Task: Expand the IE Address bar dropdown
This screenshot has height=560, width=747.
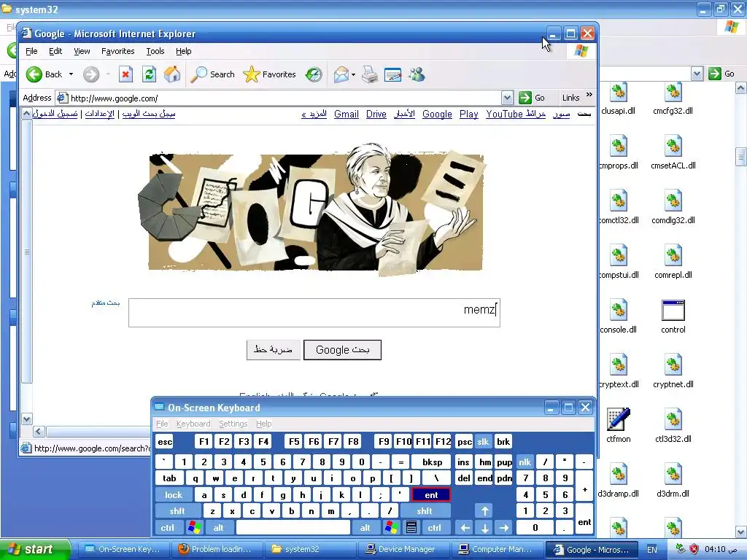Action: coord(508,98)
